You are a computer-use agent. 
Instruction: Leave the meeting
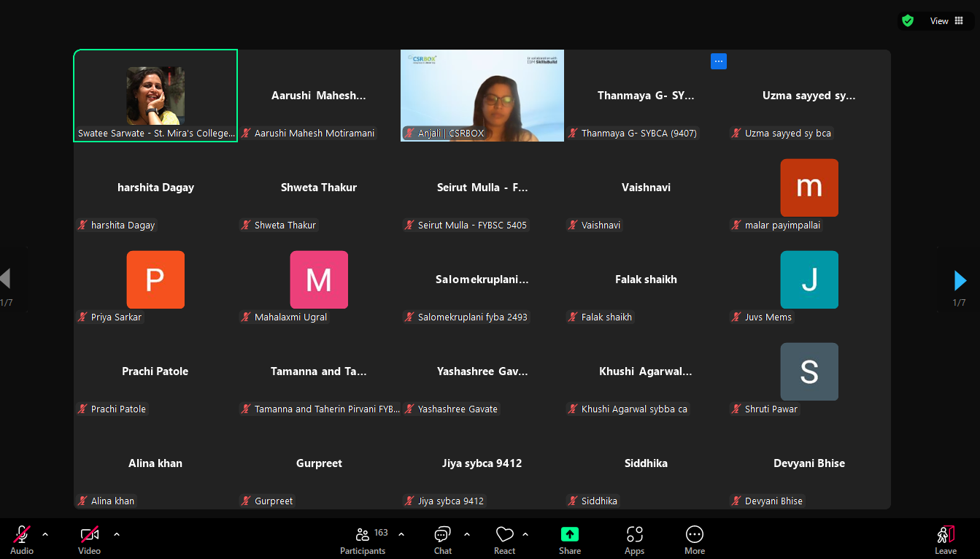[946, 539]
